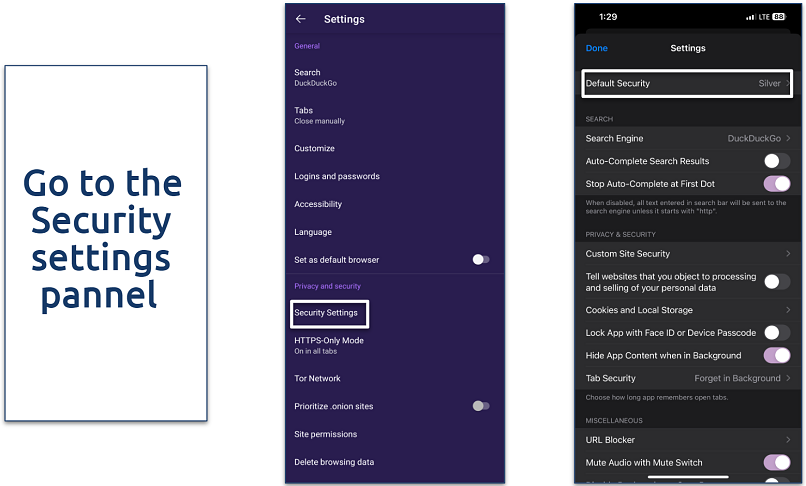
Task: Select HTTPS-Only Mode entry
Action: [x=330, y=345]
